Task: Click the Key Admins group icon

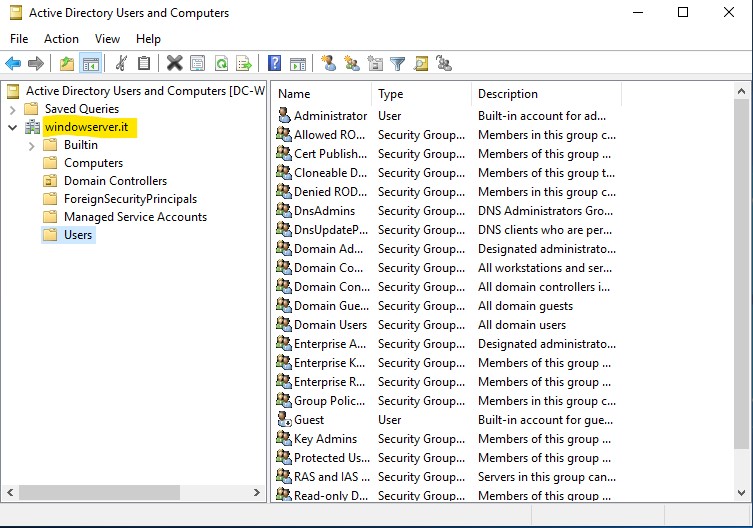Action: tap(284, 438)
